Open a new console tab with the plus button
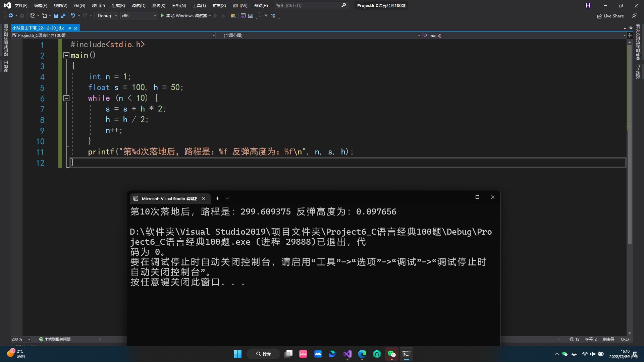 point(217,198)
